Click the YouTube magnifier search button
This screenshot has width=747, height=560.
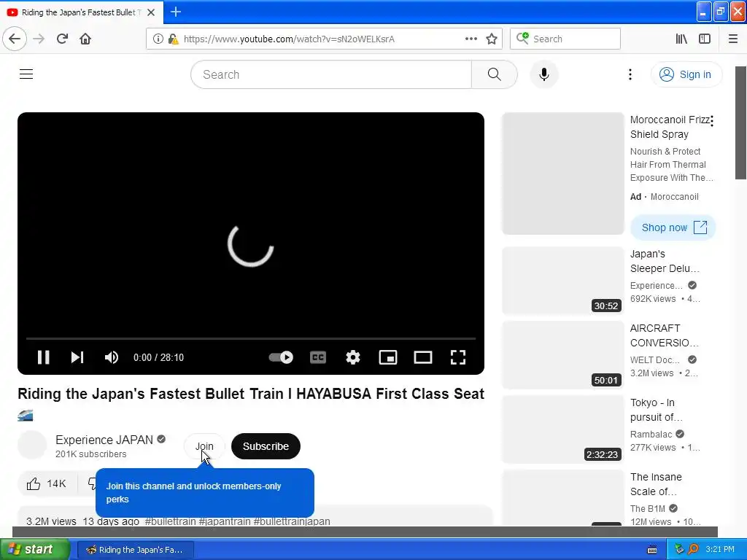(x=495, y=74)
